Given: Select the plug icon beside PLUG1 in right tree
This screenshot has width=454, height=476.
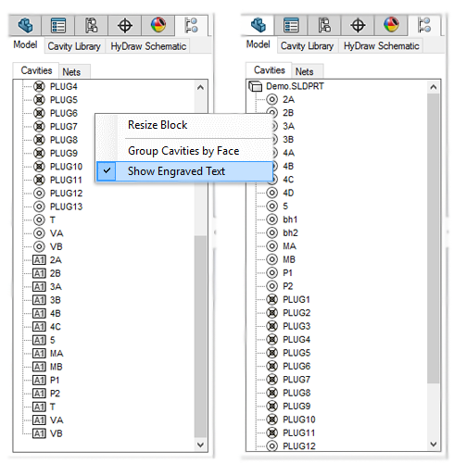Looking at the screenshot, I should [x=271, y=299].
